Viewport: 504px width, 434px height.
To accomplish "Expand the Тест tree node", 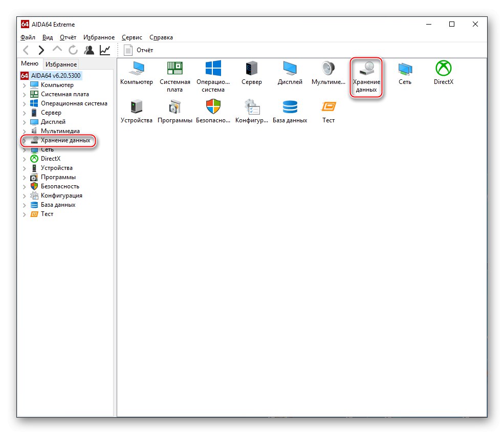I will (x=25, y=214).
